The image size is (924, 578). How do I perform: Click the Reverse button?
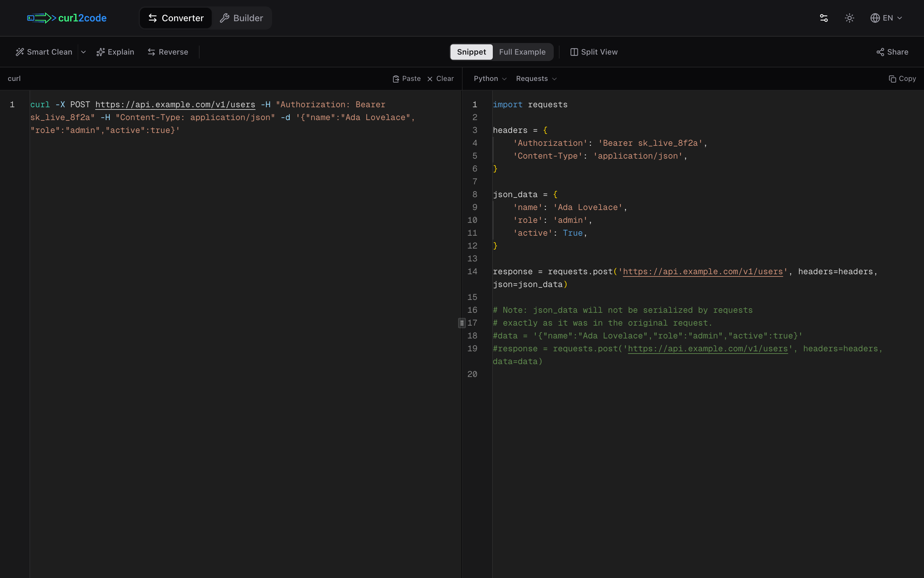168,52
